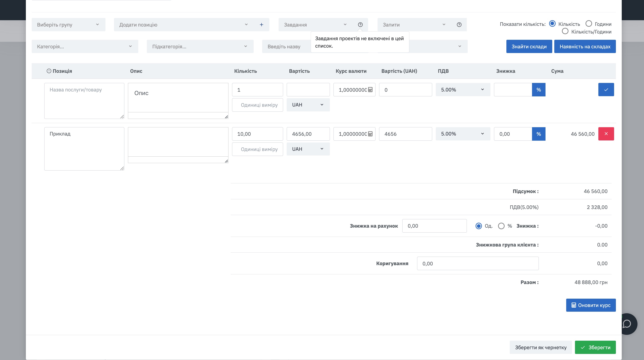
Task: Choose percent radio for invoice discount
Action: (501, 226)
